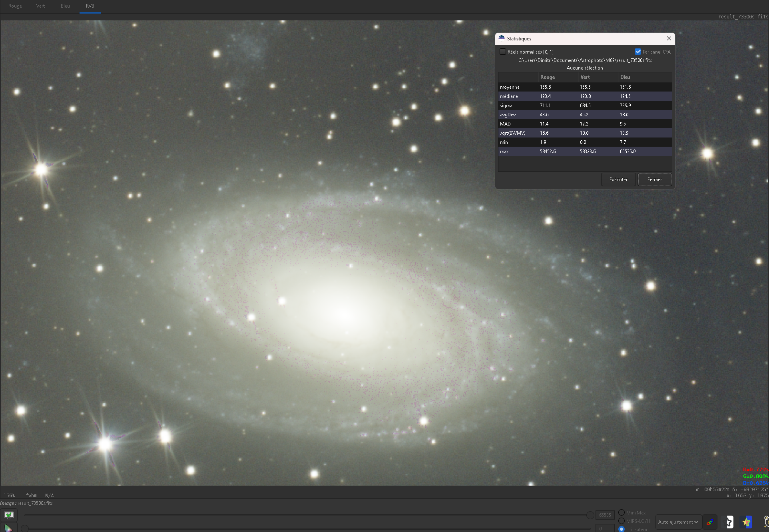Uncheck the Par canal CFA checkbox

(638, 52)
